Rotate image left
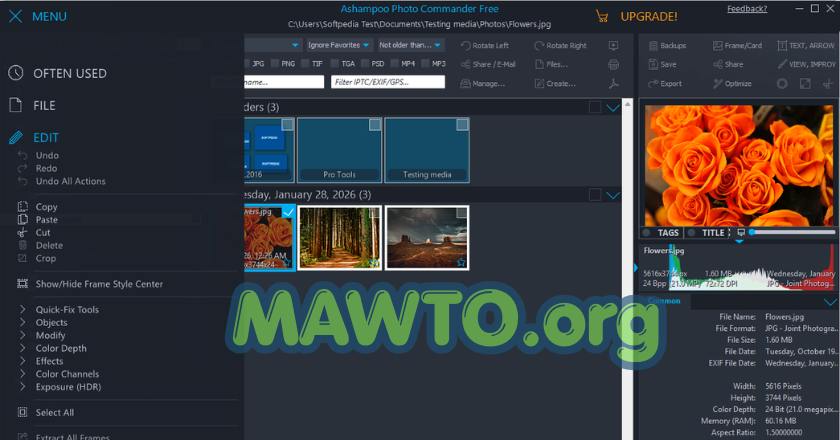Image resolution: width=840 pixels, height=440 pixels. [485, 46]
